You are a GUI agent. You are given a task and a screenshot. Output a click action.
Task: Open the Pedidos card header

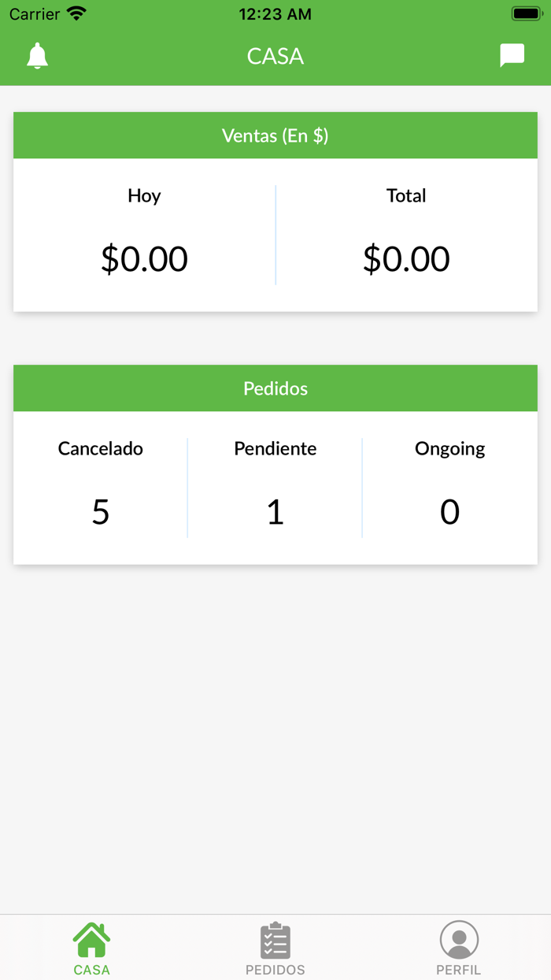coord(275,388)
